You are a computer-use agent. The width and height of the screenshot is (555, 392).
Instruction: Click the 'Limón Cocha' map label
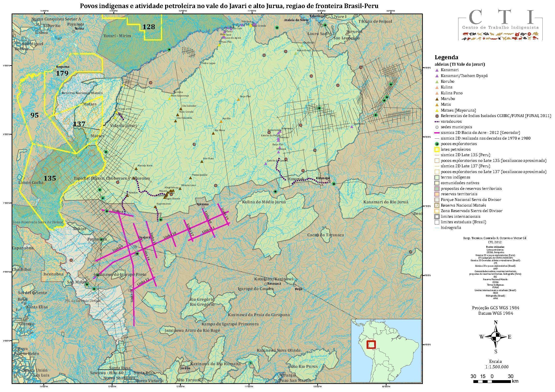[31, 182]
